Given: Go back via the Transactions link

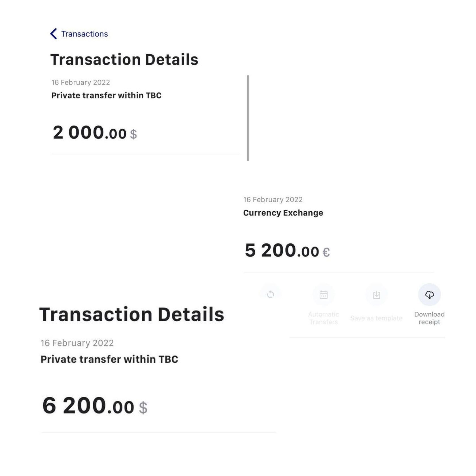Looking at the screenshot, I should click(x=84, y=34).
